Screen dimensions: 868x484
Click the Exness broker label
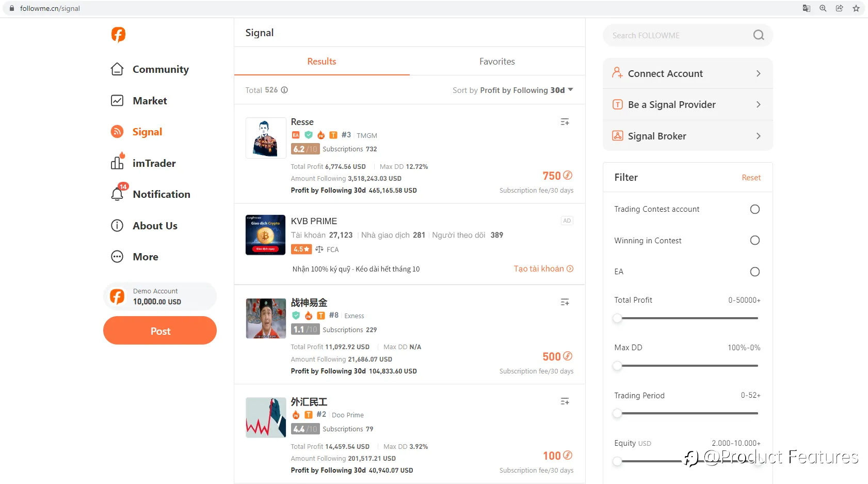click(x=354, y=316)
